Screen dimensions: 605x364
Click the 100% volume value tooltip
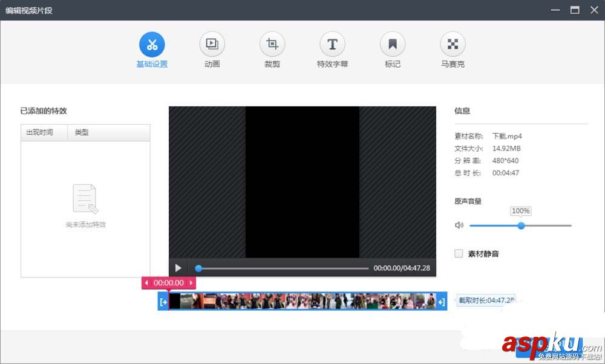(x=520, y=210)
